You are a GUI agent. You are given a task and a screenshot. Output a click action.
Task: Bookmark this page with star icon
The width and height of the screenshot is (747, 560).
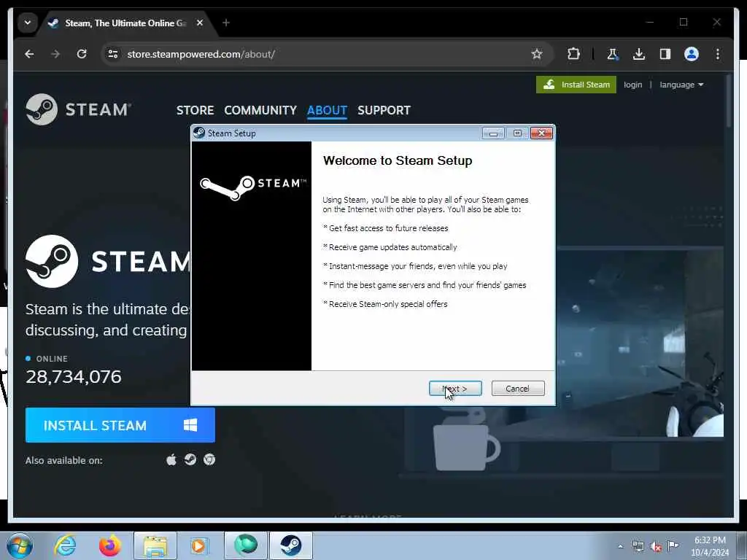tap(537, 54)
